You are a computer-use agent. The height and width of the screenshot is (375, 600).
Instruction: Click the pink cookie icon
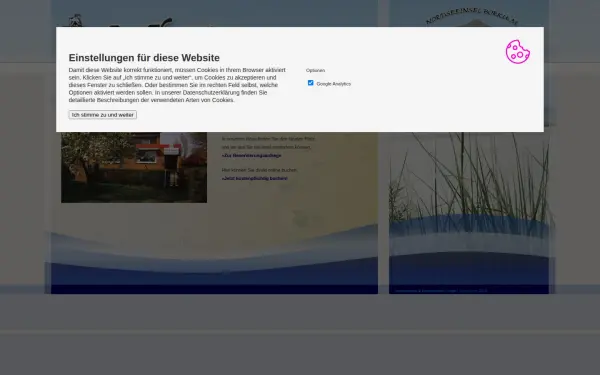click(x=518, y=52)
